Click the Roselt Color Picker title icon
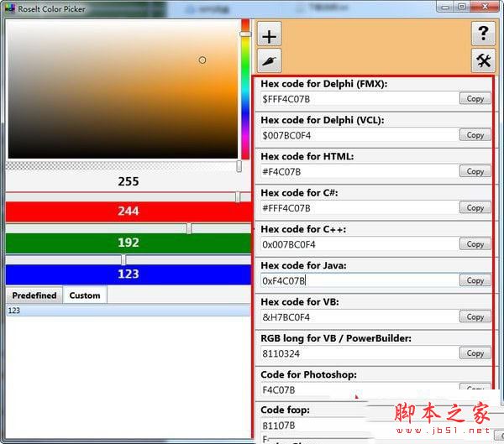The image size is (504, 444). click(x=9, y=8)
